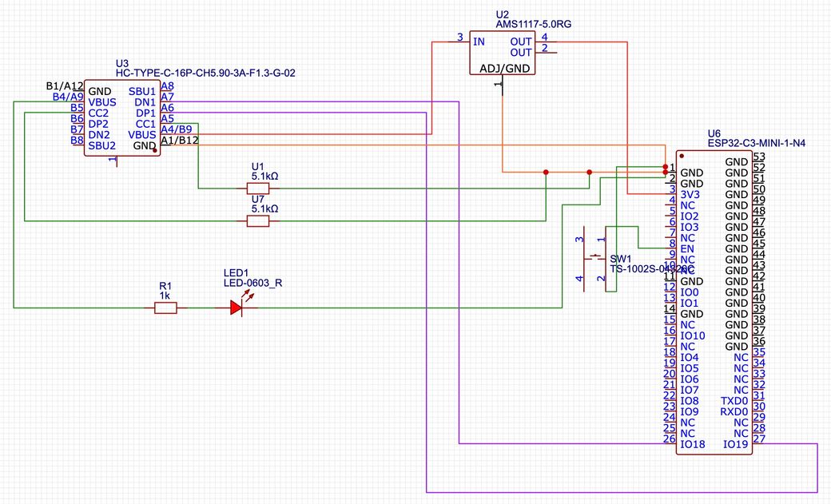Select the U1 5.1kΩ resistor symbol
Viewport: 831px width, 504px height.
(258, 189)
